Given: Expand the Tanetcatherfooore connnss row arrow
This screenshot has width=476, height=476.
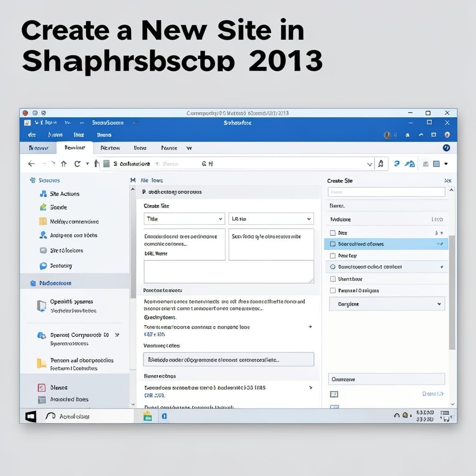Looking at the screenshot, I should 310,327.
